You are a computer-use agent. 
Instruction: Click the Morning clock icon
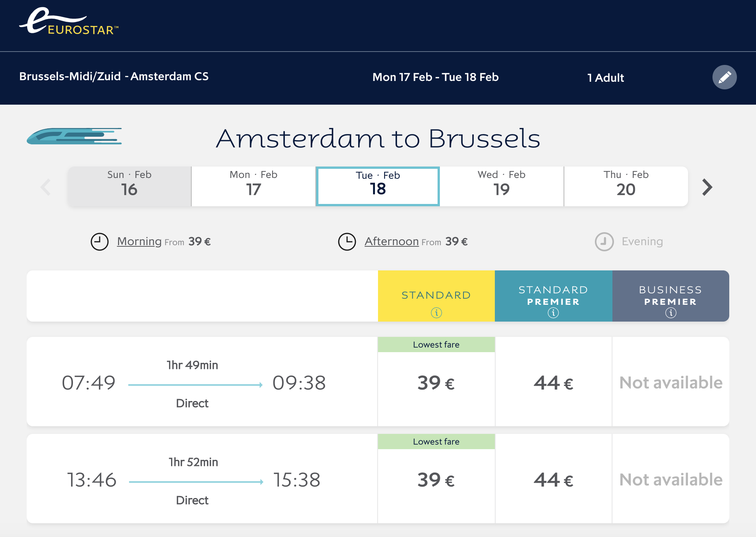100,242
